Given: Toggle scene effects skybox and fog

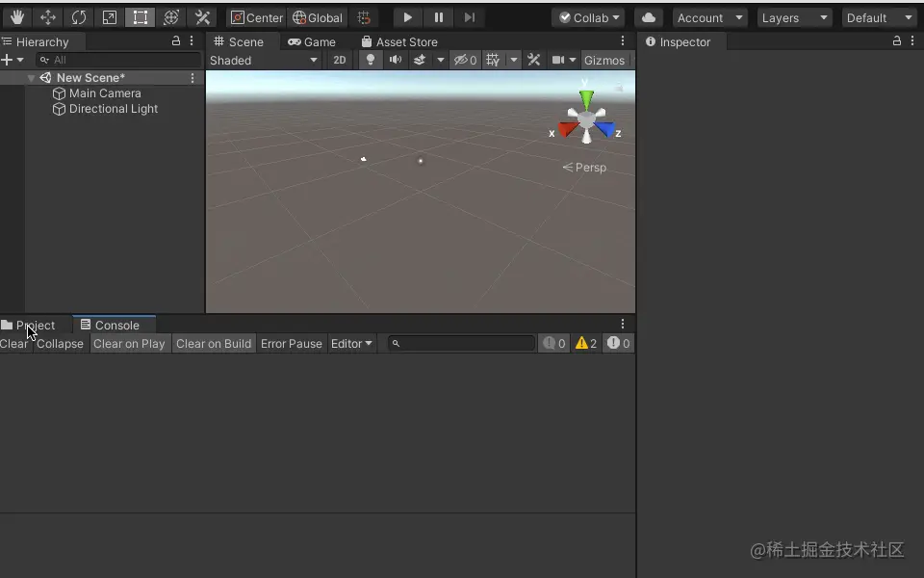Looking at the screenshot, I should (420, 60).
